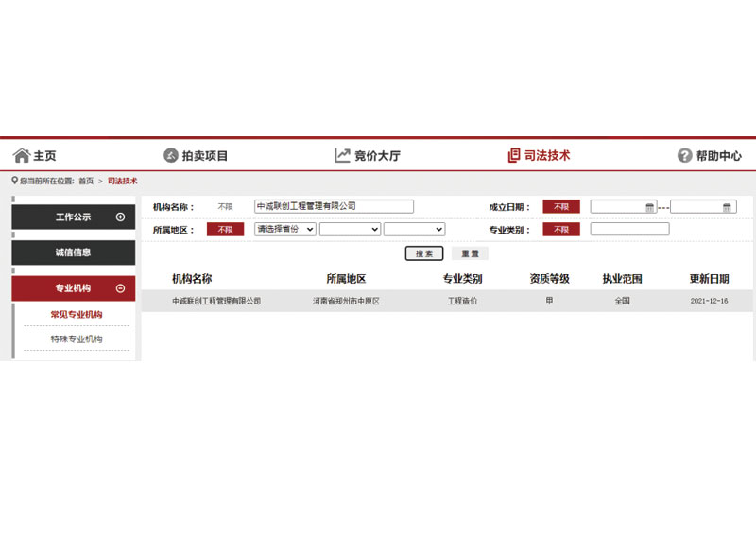The image size is (756, 538).
Task: Open the end date calendar icon
Action: [727, 207]
